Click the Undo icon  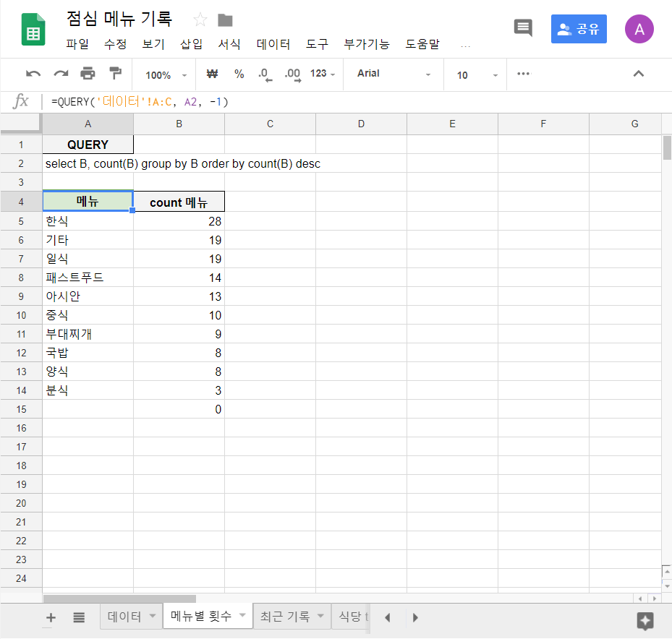33,74
